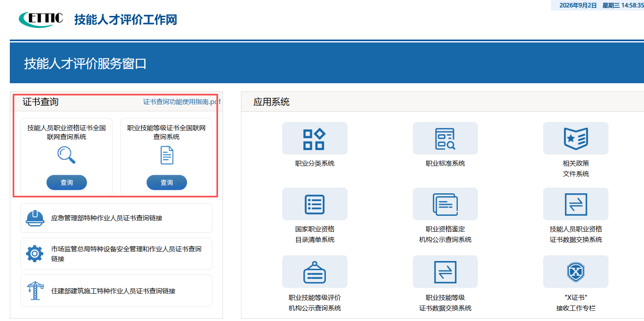This screenshot has height=321, width=644.
Task: Click the 职业技能等级评价 机构公示查询系统 text label
Action: (x=315, y=303)
